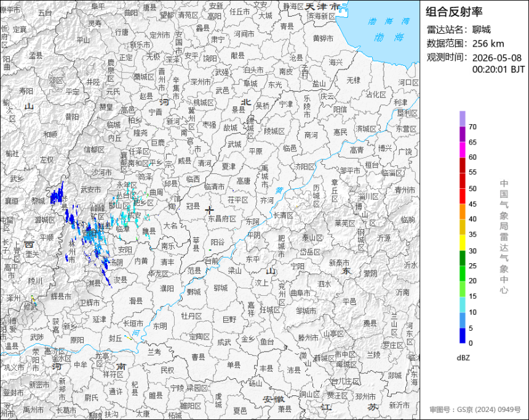Click the 大名 label
Viewport: 529px width, 420px height.
click(x=170, y=225)
